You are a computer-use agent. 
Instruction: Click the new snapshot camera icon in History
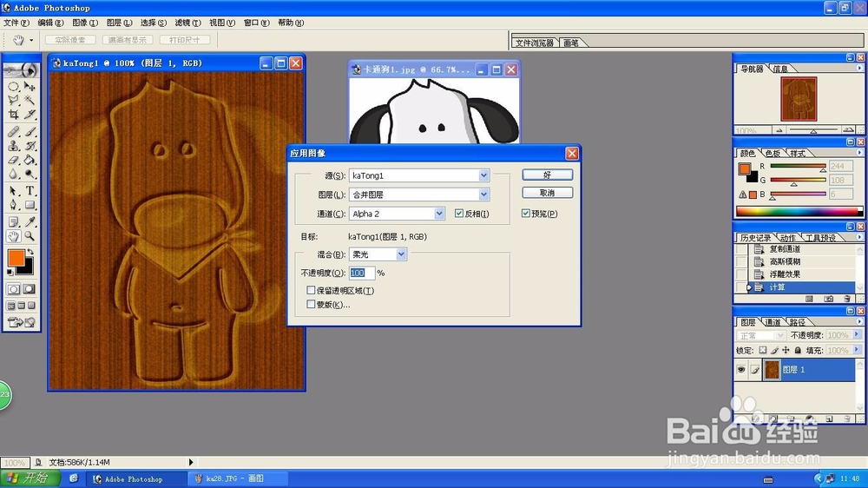point(828,299)
